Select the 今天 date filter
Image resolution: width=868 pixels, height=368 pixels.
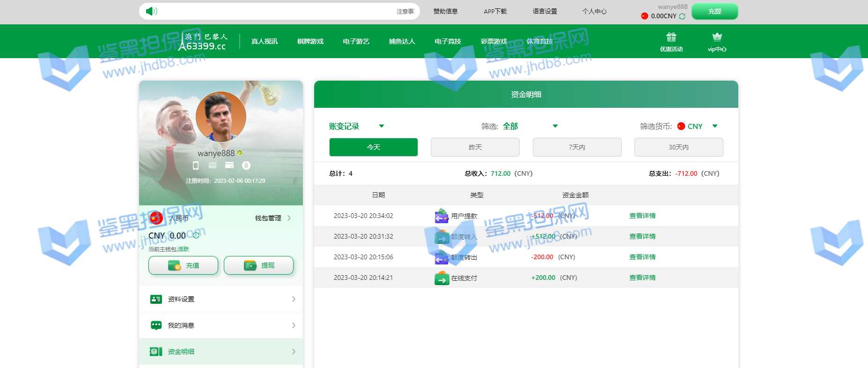point(373,147)
